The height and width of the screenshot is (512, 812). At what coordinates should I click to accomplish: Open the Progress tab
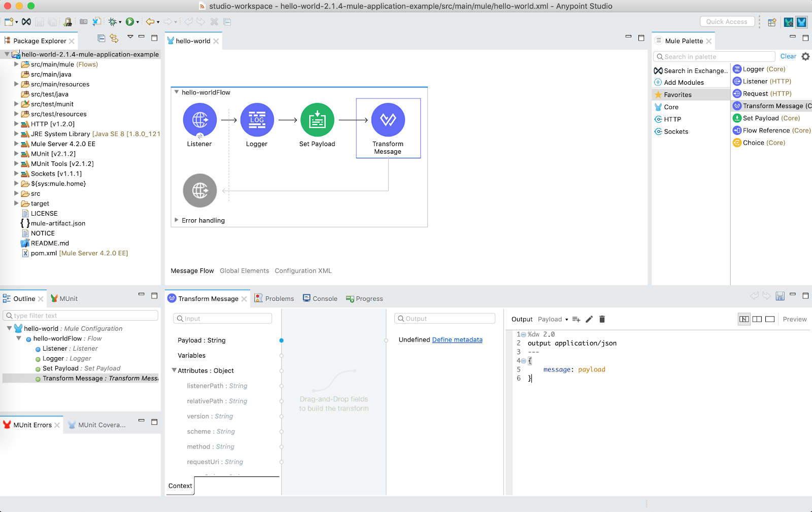pyautogui.click(x=364, y=299)
